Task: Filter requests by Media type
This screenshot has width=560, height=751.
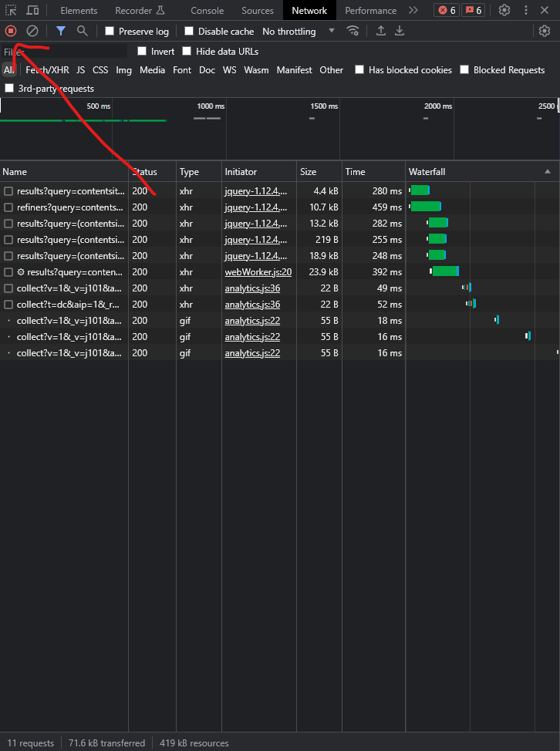Action: pyautogui.click(x=152, y=70)
